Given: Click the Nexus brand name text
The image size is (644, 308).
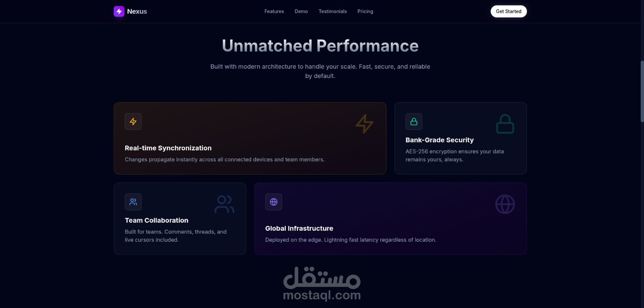Looking at the screenshot, I should (x=137, y=11).
